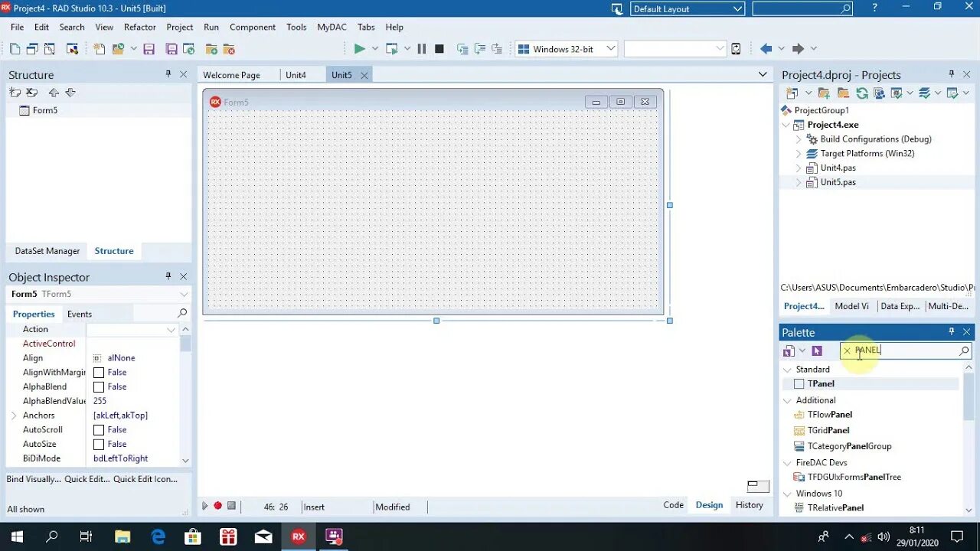Pin the Structure panel
Viewport: 980px width, 551px height.
pyautogui.click(x=168, y=74)
